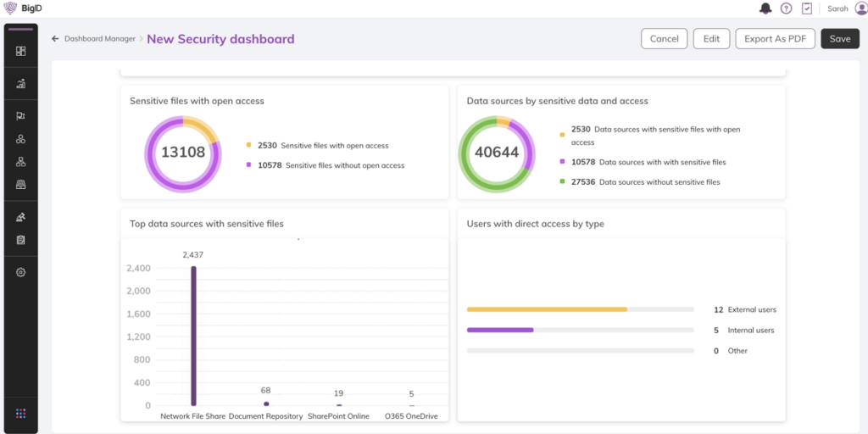Screen dimensions: 868x434
Task: Open the colorful apps grid launcher
Action: click(20, 414)
